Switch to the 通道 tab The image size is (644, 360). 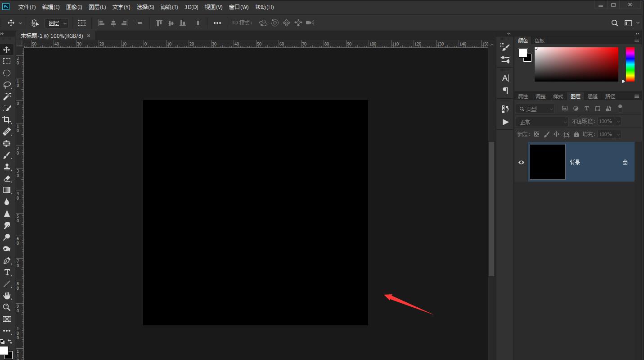(x=593, y=96)
